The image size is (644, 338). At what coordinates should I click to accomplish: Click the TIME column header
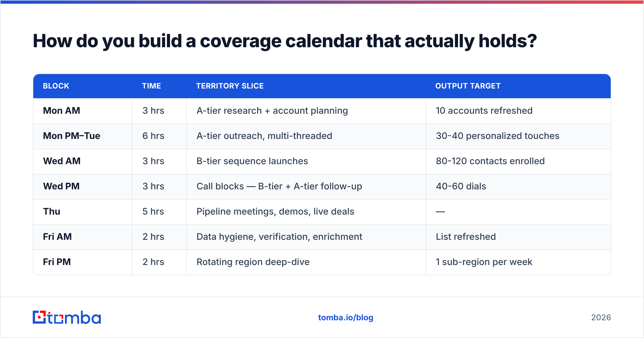pyautogui.click(x=151, y=86)
